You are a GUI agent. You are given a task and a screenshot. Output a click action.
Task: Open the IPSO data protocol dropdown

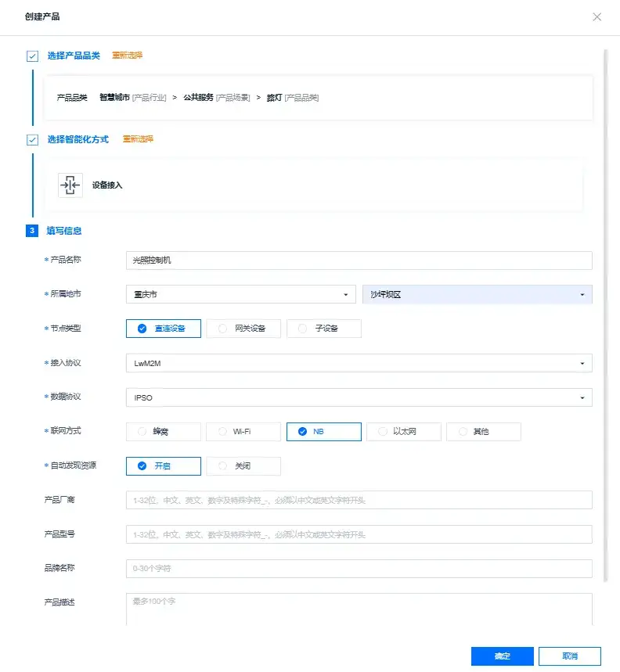click(359, 397)
